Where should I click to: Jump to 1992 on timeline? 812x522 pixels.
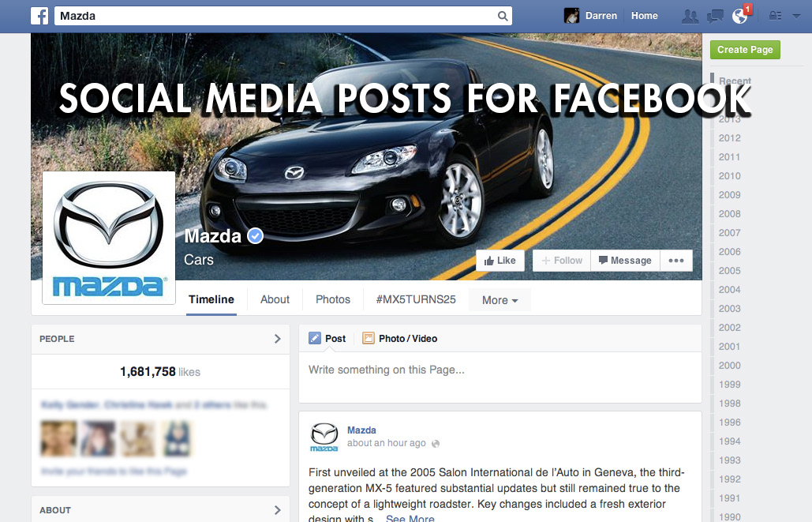point(730,479)
